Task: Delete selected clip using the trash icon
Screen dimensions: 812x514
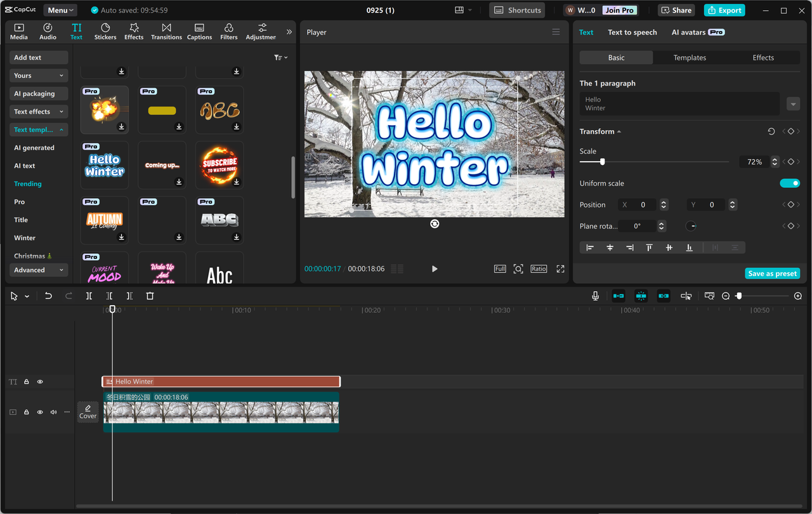Action: (150, 296)
